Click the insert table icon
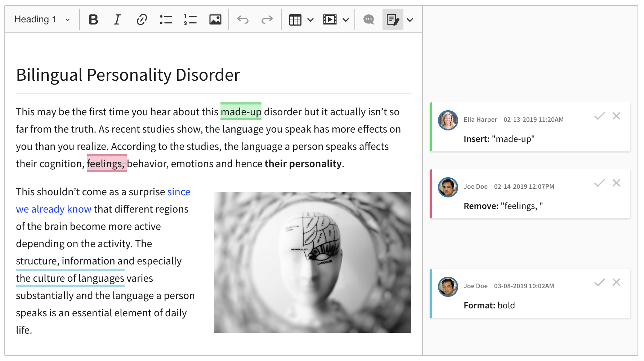644x361 pixels. point(295,19)
